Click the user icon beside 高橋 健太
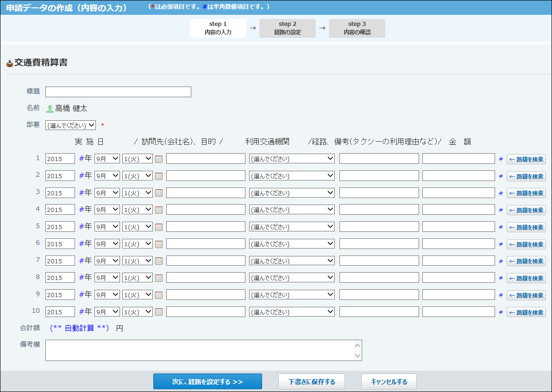Image resolution: width=552 pixels, height=392 pixels. click(50, 109)
